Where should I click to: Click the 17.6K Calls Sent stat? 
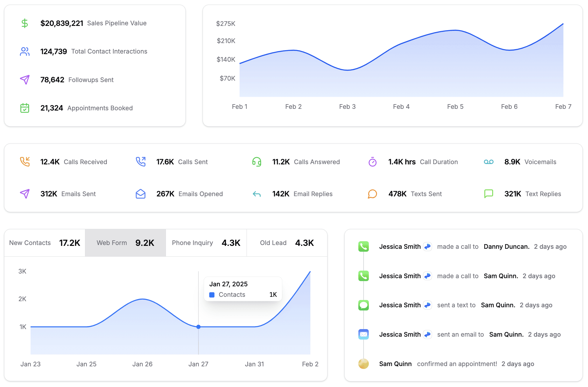click(x=165, y=162)
